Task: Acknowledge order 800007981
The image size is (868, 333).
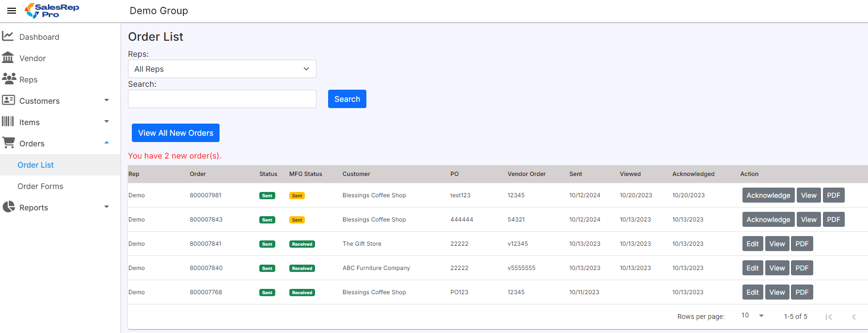Action: (768, 195)
